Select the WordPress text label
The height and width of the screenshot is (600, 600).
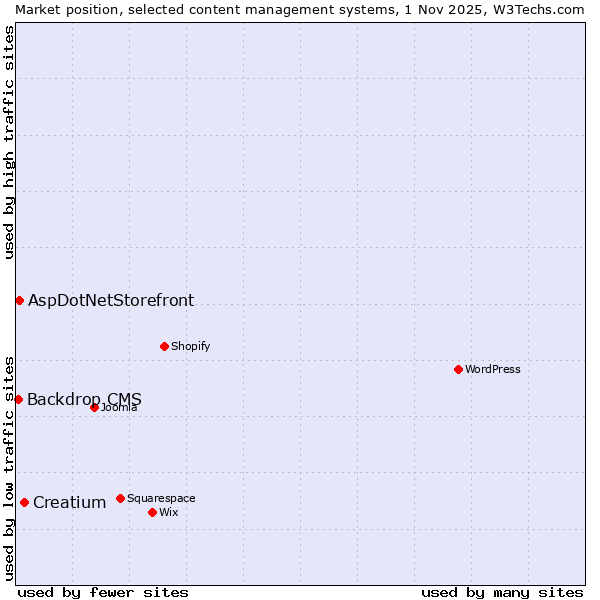492,369
